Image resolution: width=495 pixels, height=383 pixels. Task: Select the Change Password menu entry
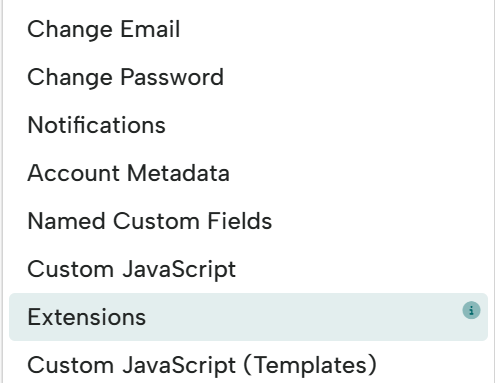[x=248, y=77]
